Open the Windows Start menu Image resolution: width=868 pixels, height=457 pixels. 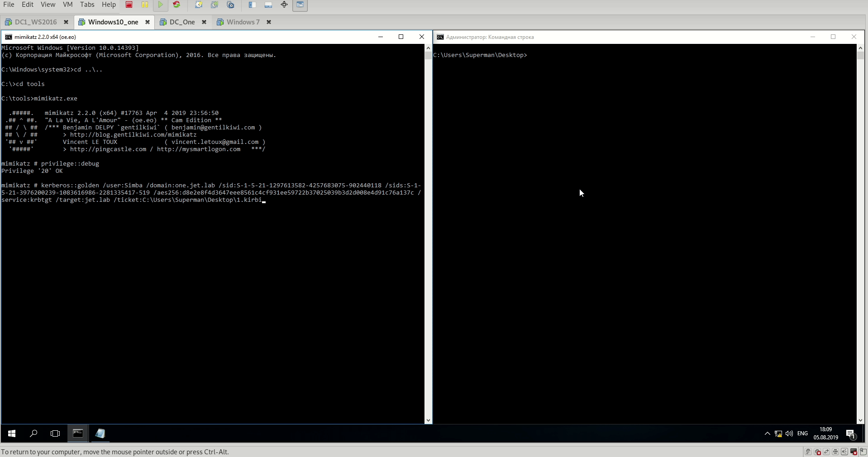tap(12, 433)
